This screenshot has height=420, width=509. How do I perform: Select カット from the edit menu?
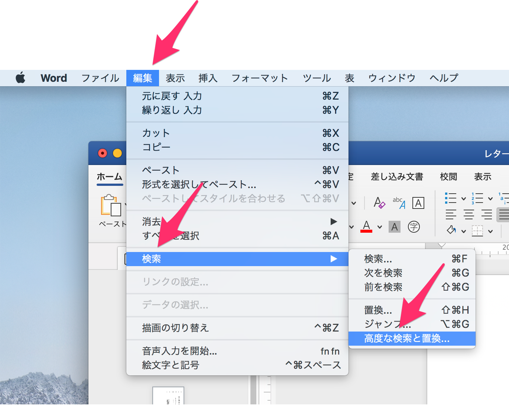pyautogui.click(x=237, y=133)
